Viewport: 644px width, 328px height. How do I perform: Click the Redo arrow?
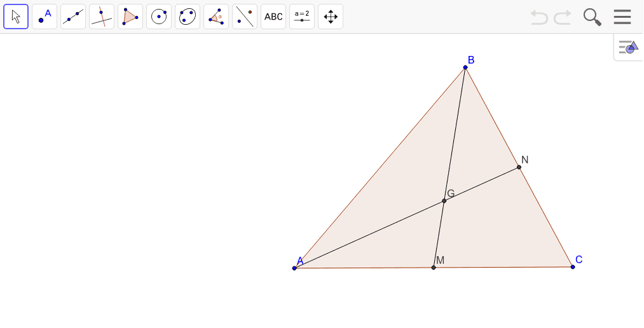pos(563,17)
